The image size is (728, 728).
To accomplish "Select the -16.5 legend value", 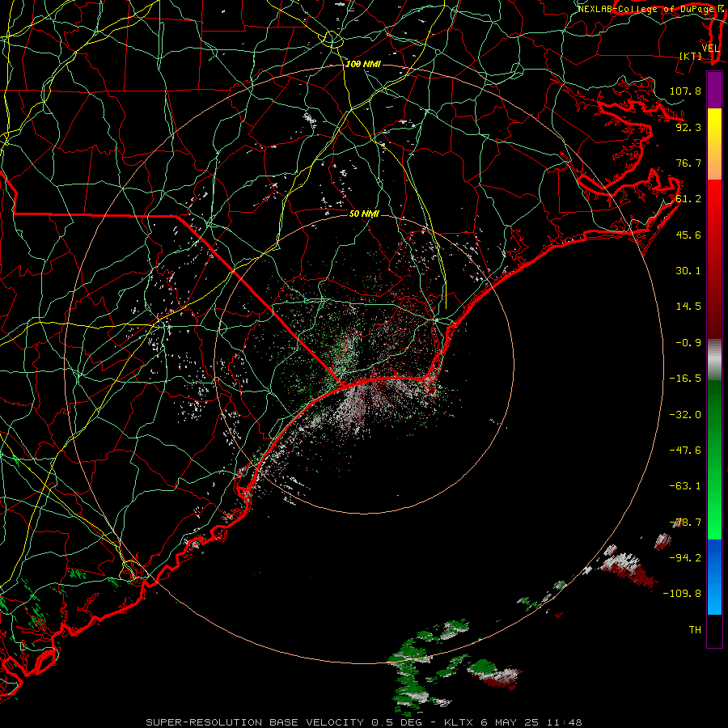I will coord(685,378).
